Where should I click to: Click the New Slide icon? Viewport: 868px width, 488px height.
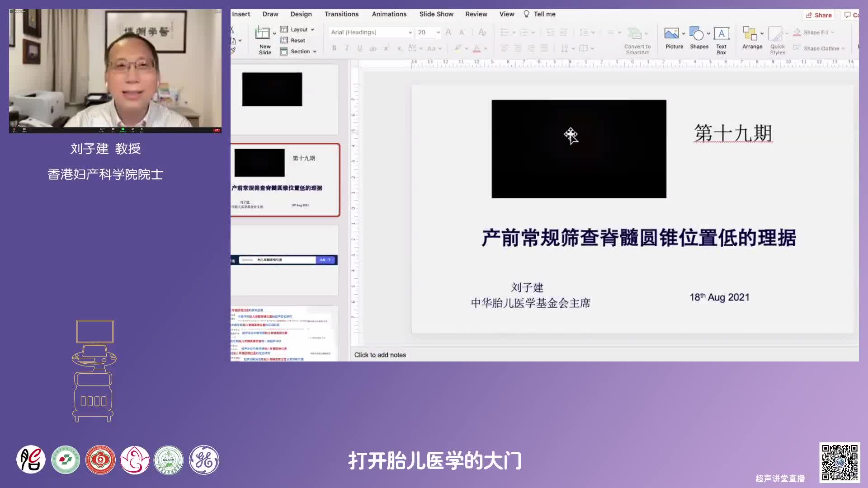click(x=262, y=33)
